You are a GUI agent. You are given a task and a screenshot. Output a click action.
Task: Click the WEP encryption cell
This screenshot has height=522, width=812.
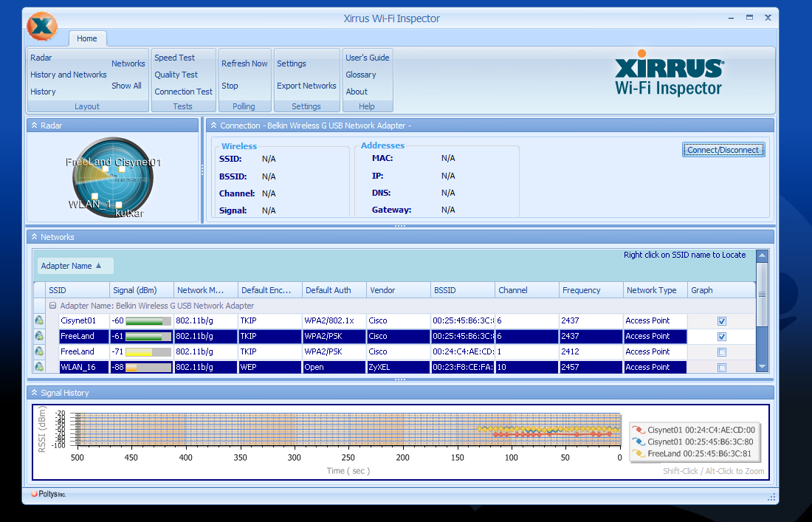[269, 367]
